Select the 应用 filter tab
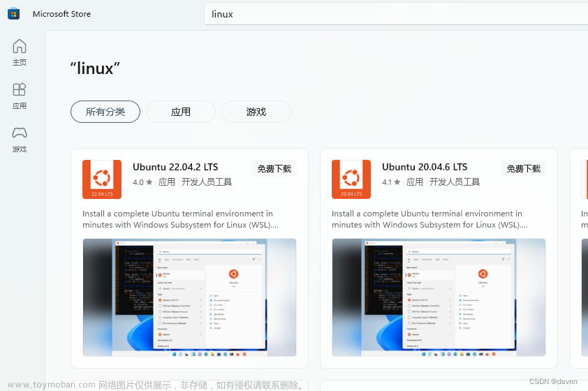The width and height of the screenshot is (588, 391). [181, 112]
